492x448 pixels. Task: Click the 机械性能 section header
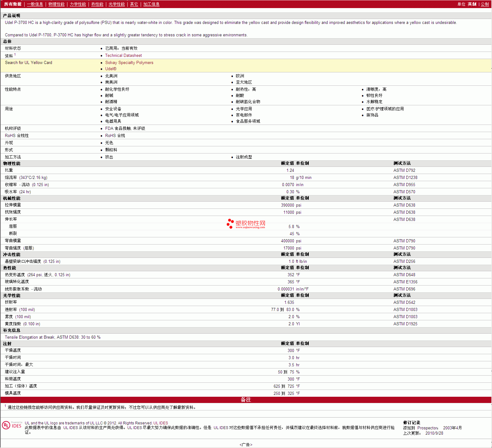click(11, 198)
